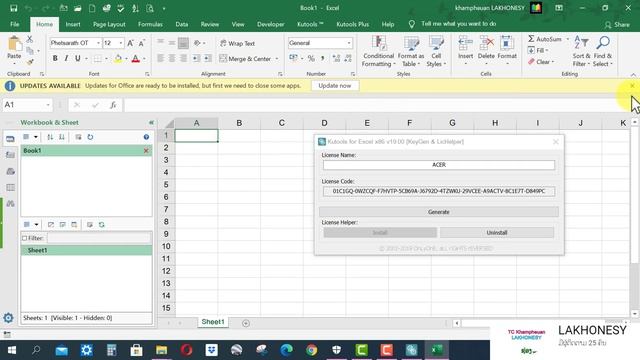This screenshot has height=360, width=640.
Task: Click the Save icon in Quick Access Toolbar
Action: click(x=13, y=8)
